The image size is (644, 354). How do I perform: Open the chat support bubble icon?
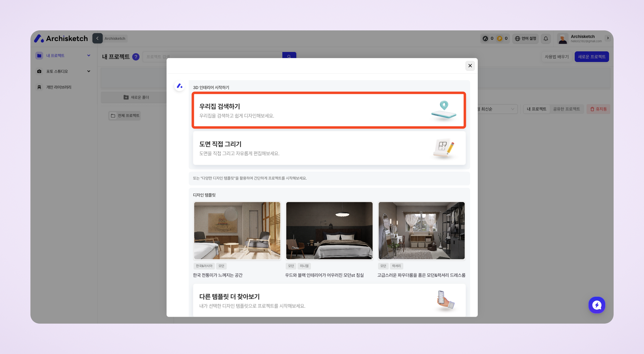click(597, 305)
